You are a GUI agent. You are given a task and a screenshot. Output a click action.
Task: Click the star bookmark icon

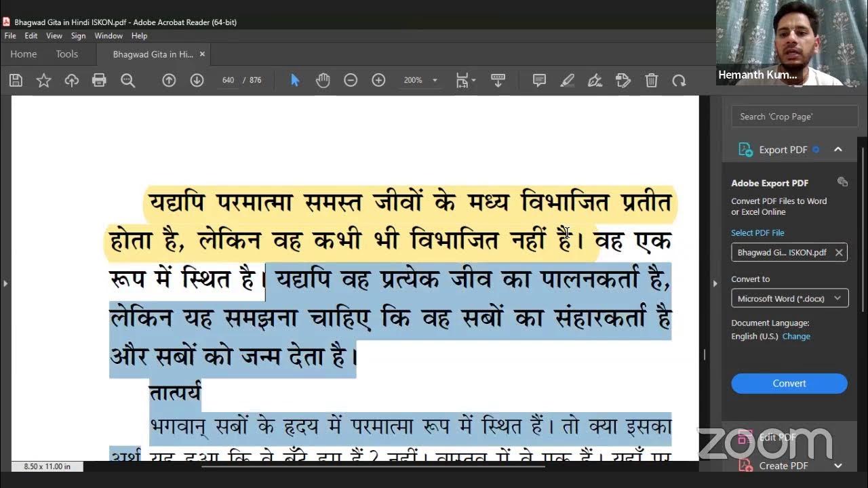(44, 81)
